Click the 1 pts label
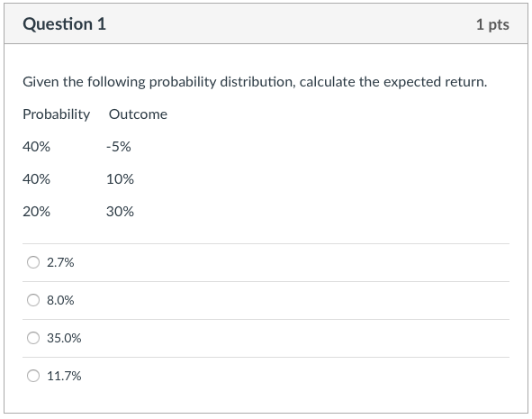This screenshot has height=419, width=532. [492, 24]
